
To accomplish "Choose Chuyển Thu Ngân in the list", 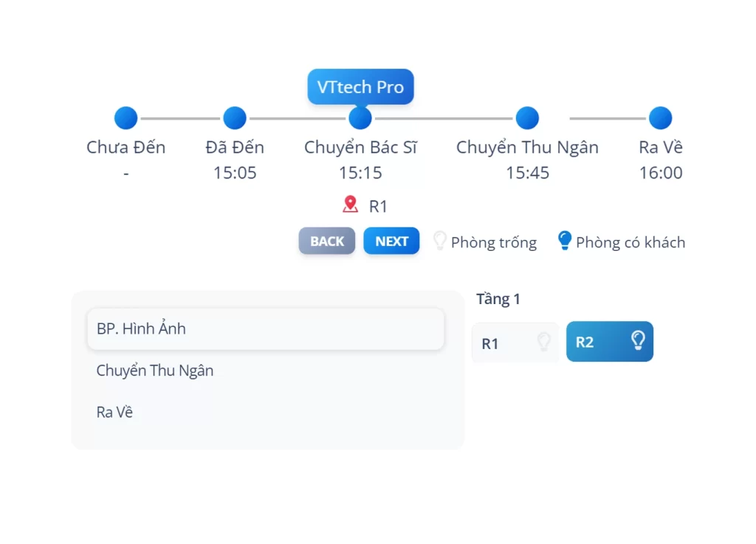I will pyautogui.click(x=155, y=371).
